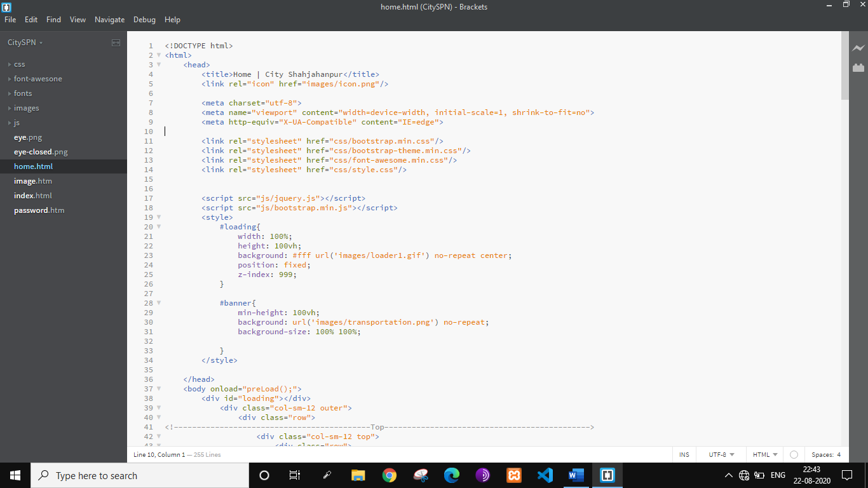Open clock and date in taskbar
This screenshot has width=868, height=488.
click(811, 475)
